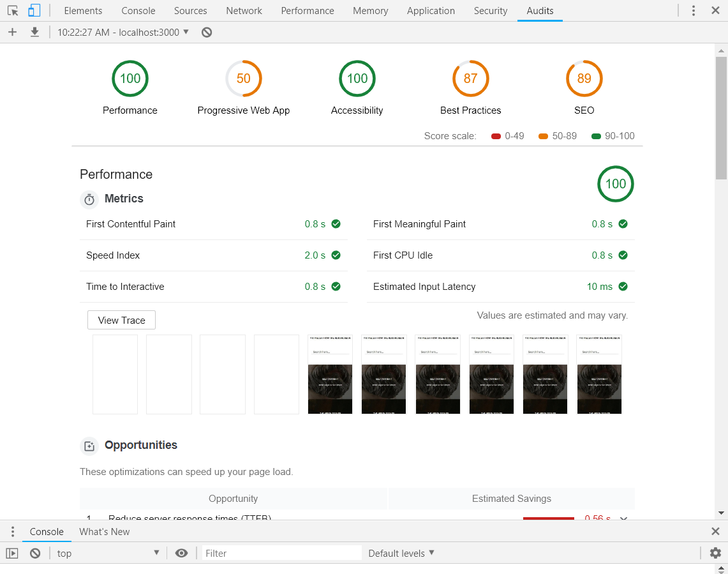Clear all audits with the block icon

point(207,32)
